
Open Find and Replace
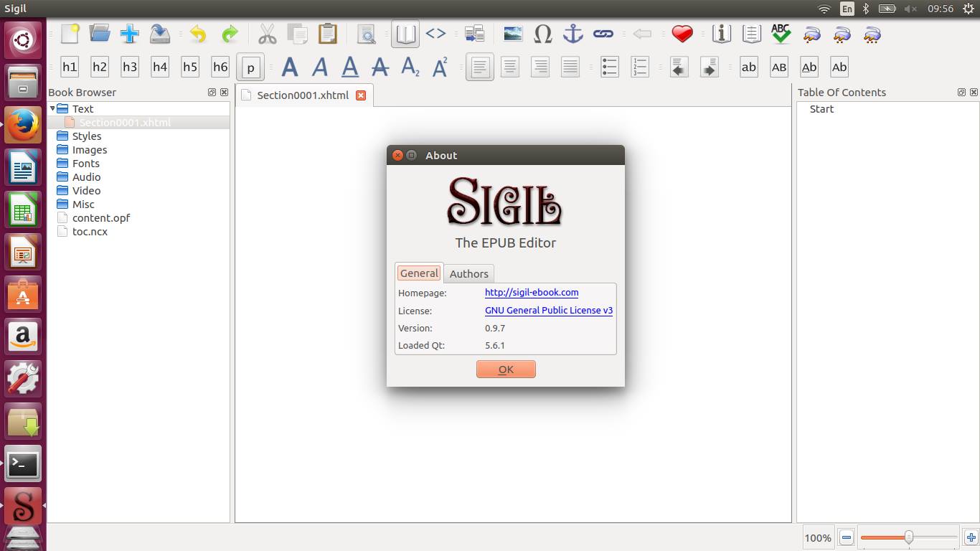[366, 33]
